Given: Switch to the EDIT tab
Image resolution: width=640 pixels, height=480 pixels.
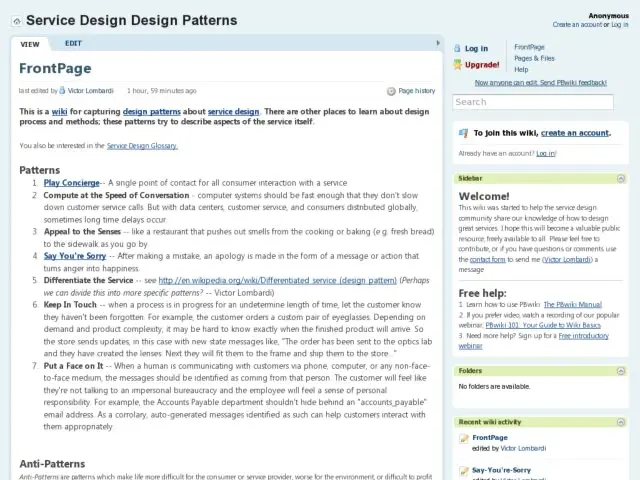Looking at the screenshot, I should pos(73,43).
